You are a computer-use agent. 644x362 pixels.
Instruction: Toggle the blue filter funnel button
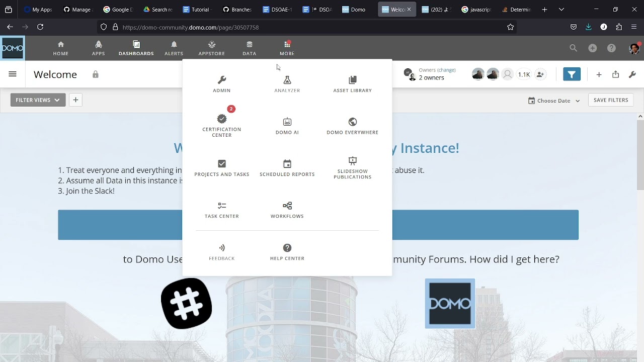pyautogui.click(x=572, y=74)
